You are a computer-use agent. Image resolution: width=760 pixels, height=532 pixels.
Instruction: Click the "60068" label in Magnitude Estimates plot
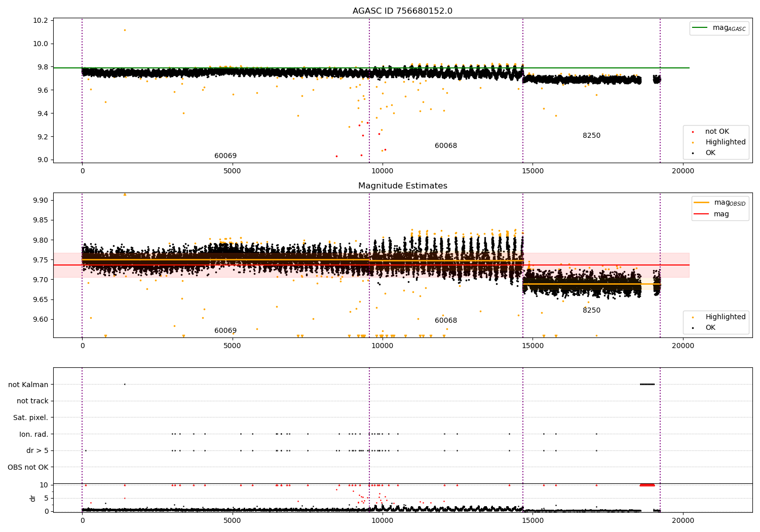pyautogui.click(x=446, y=321)
